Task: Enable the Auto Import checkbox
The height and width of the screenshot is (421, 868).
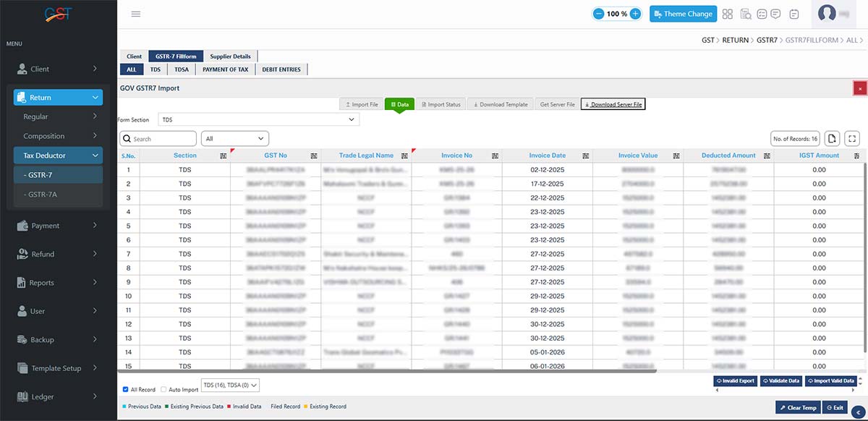Action: coord(163,389)
